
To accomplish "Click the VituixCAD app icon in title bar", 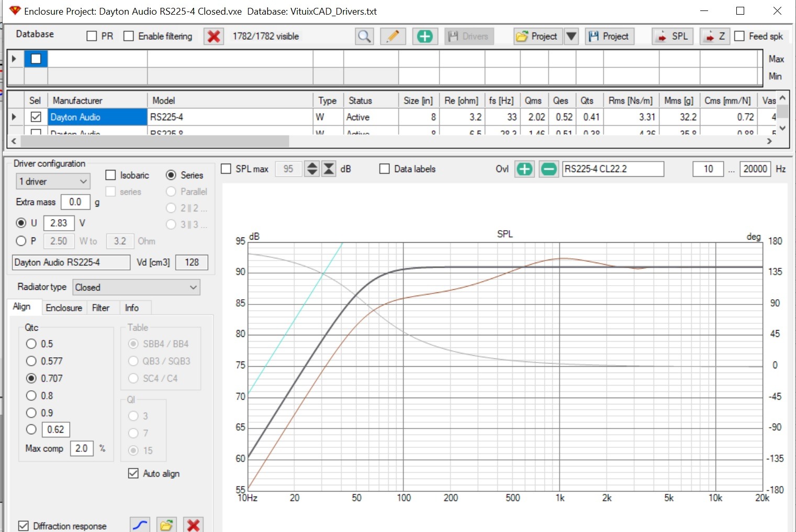I will [15, 11].
